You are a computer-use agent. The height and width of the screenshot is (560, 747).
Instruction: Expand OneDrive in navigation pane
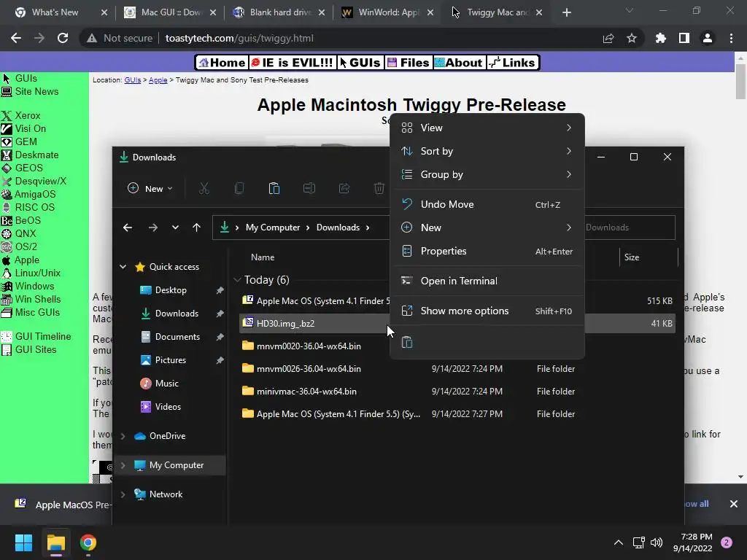123,436
